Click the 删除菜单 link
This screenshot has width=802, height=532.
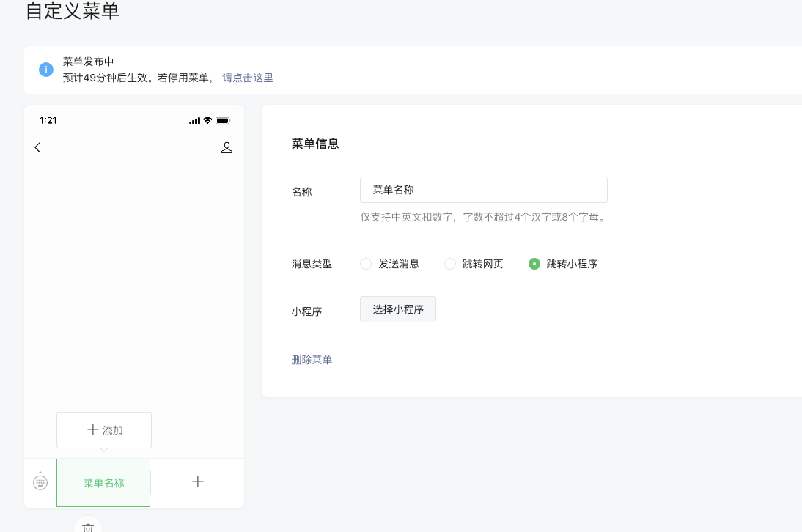[x=312, y=360]
